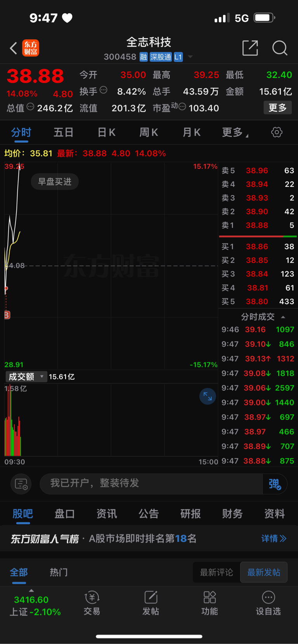
Task: Collapse 分时成交 list with up triangle
Action: [x=283, y=317]
